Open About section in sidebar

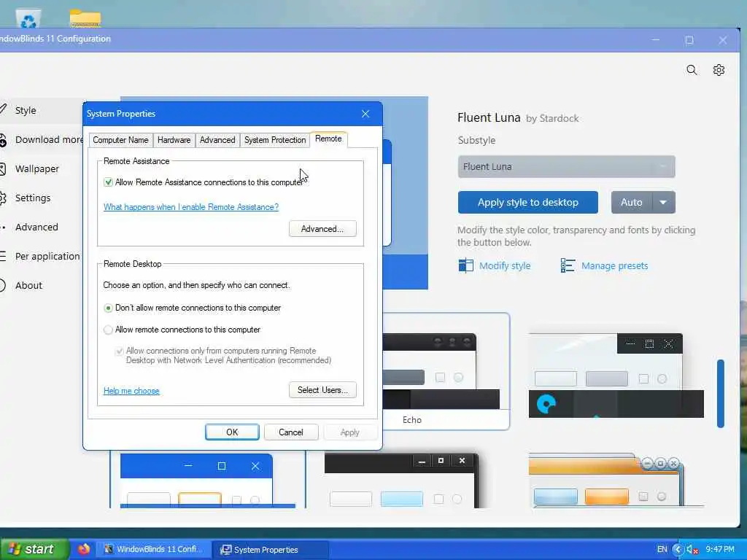pos(28,285)
